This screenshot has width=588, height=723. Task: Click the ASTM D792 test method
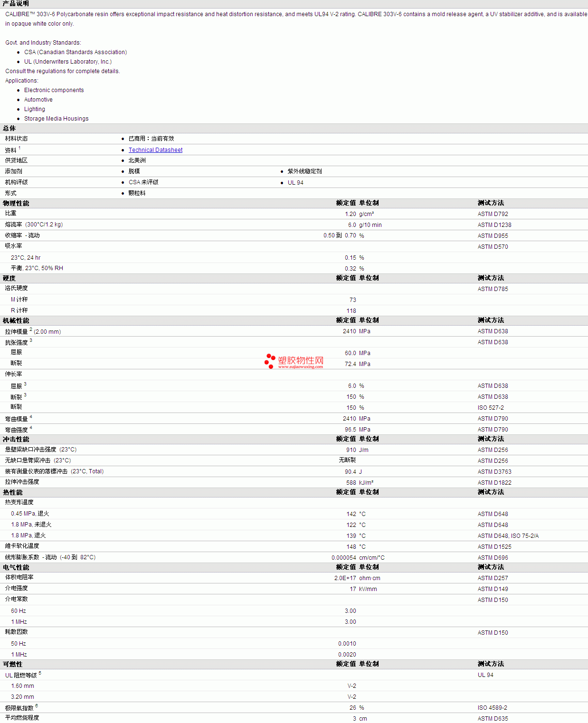coord(493,214)
